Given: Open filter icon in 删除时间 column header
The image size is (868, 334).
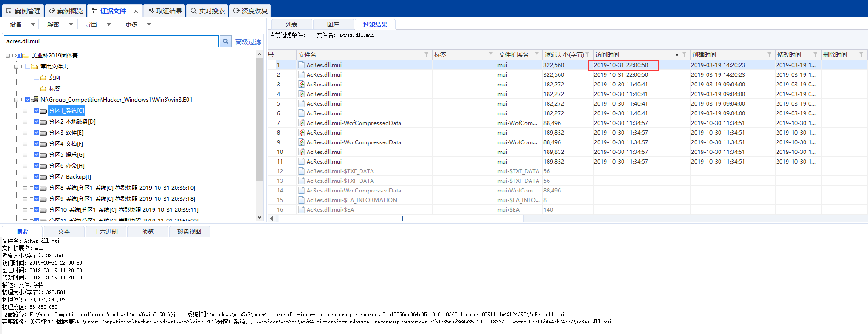Looking at the screenshot, I should point(861,55).
